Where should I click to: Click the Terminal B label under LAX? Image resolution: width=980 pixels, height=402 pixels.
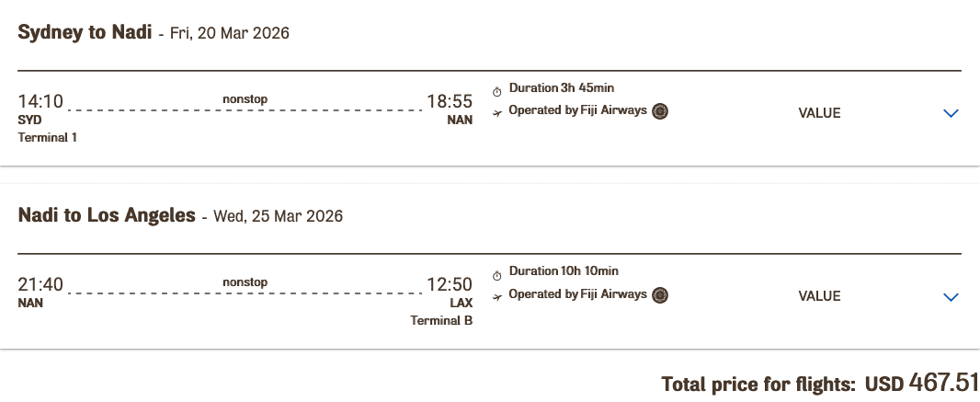pyautogui.click(x=442, y=321)
